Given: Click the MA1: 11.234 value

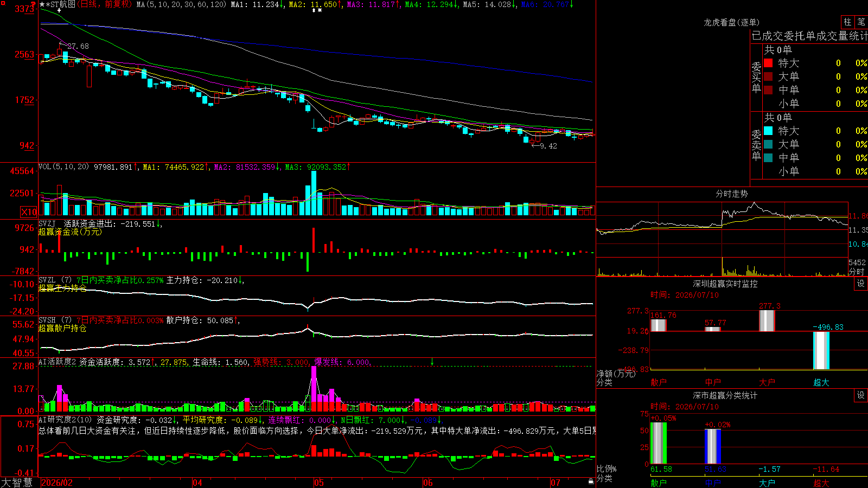Looking at the screenshot, I should click(x=254, y=4).
